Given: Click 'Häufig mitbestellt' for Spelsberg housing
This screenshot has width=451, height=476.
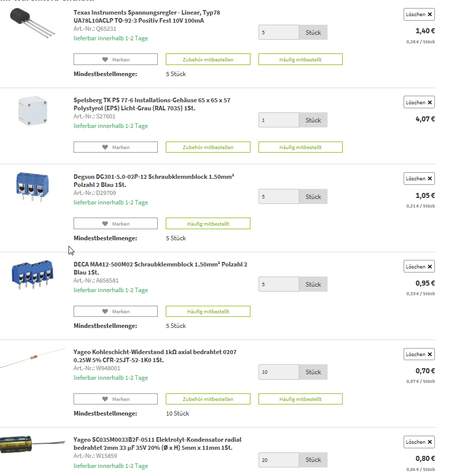Looking at the screenshot, I should 300,148.
